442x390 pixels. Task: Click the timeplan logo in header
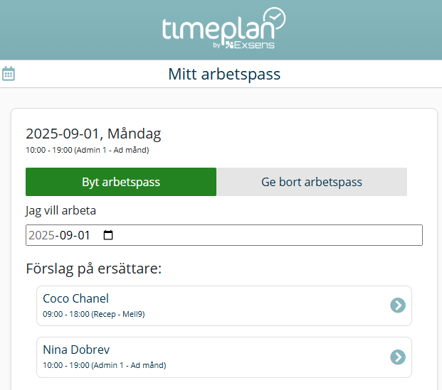(x=224, y=29)
